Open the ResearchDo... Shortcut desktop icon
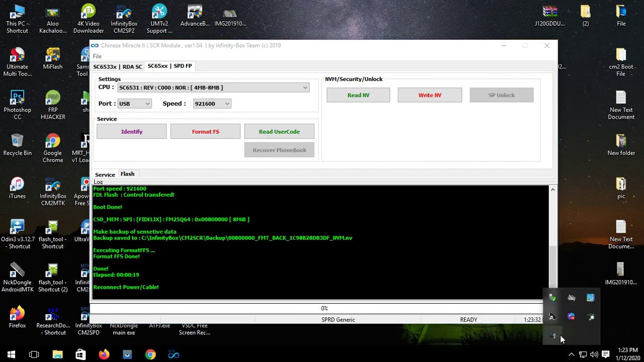644x362 pixels. [53, 321]
